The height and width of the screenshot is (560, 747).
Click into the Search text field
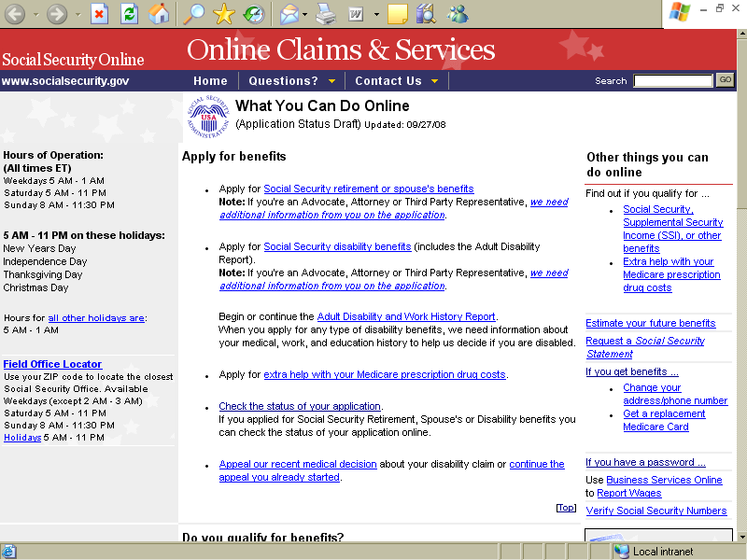click(x=672, y=80)
